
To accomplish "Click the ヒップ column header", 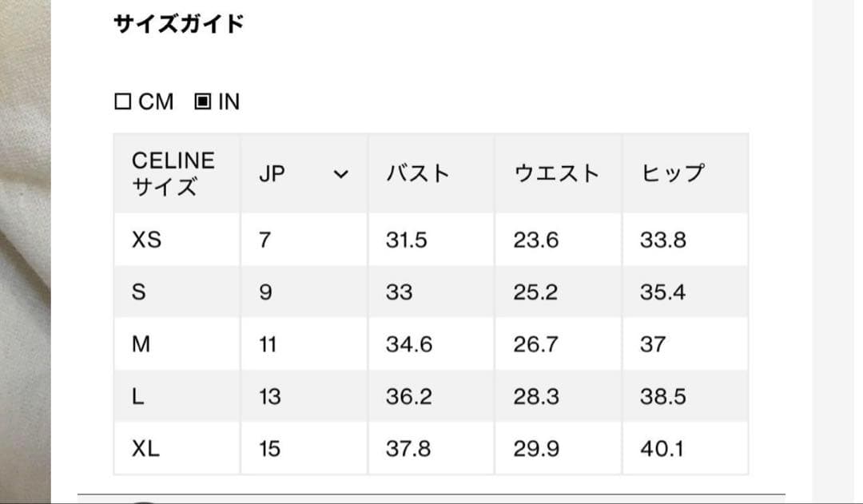I will (672, 174).
